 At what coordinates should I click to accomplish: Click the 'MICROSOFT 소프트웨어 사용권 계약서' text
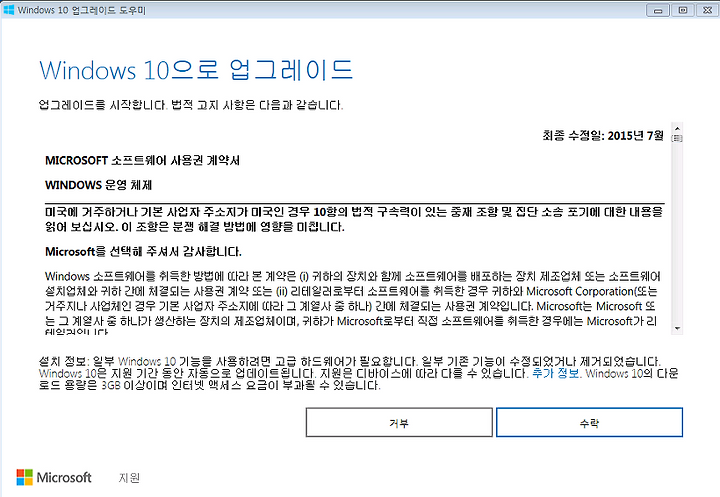pyautogui.click(x=142, y=160)
